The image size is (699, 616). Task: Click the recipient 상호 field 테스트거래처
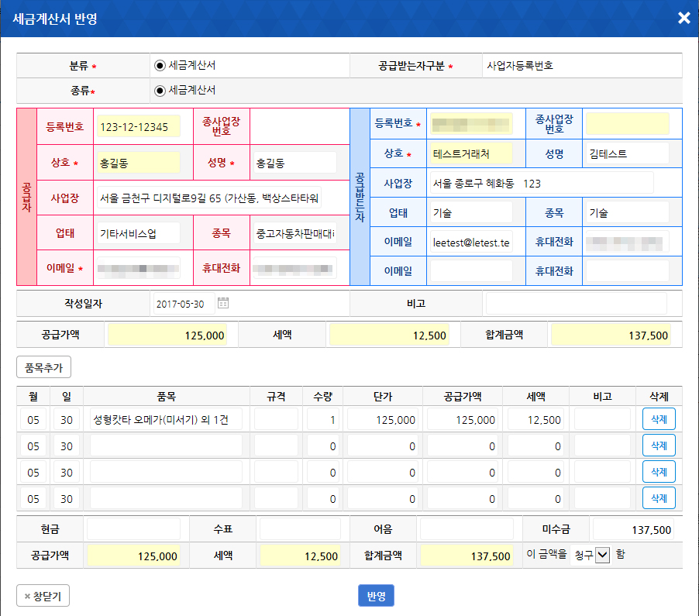(x=471, y=153)
